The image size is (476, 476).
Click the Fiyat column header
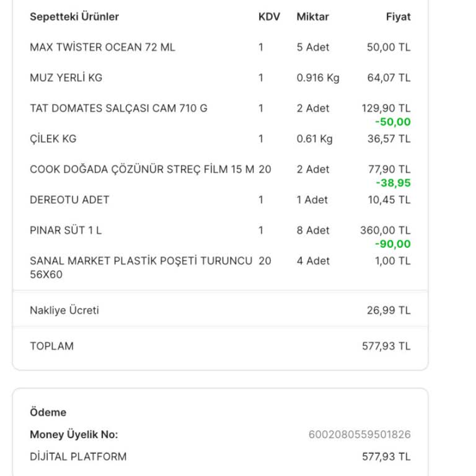[398, 17]
